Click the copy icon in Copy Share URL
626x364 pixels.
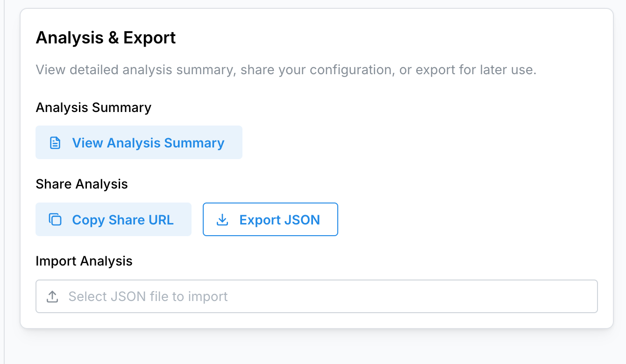pyautogui.click(x=55, y=220)
